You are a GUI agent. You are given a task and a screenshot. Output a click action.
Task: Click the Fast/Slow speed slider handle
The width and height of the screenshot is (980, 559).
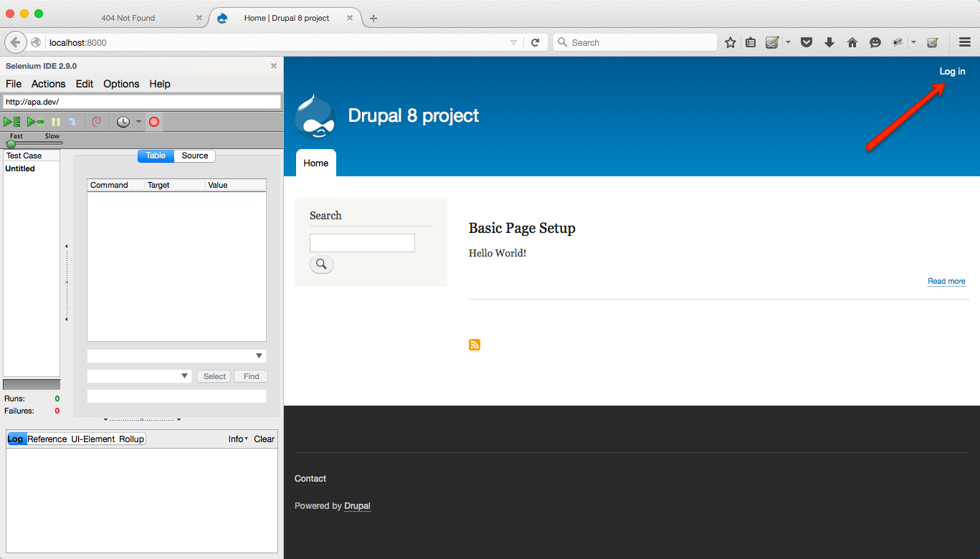coord(11,144)
